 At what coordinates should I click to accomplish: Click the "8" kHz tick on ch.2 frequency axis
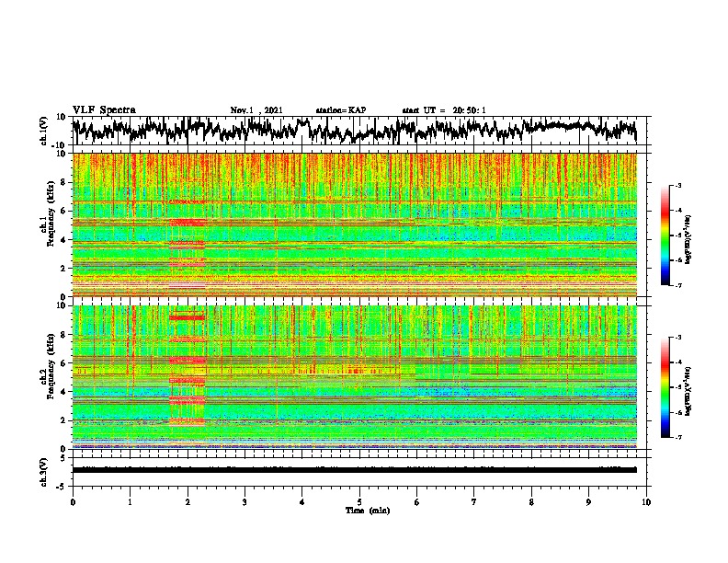tap(63, 335)
